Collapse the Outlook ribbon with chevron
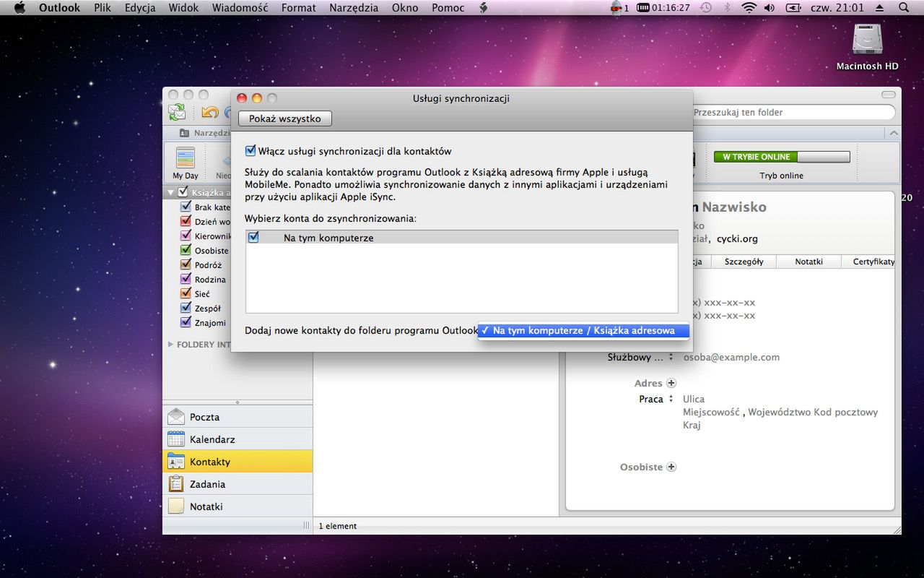 tap(894, 133)
